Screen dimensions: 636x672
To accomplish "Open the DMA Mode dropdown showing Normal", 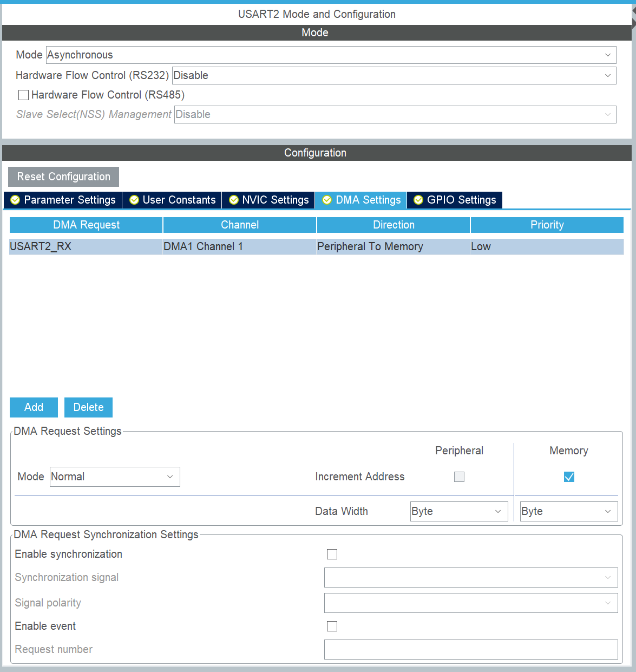I will [115, 477].
